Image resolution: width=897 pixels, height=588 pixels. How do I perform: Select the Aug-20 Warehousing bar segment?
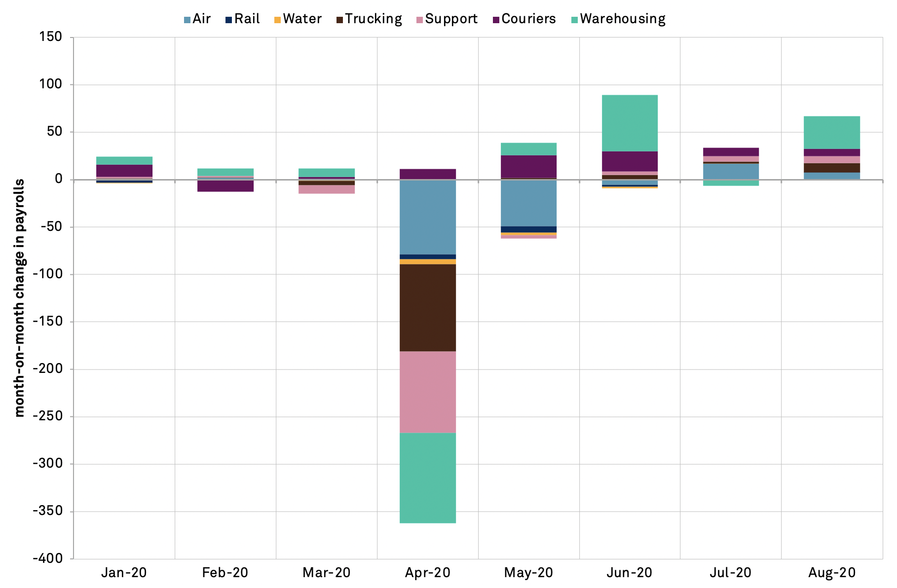point(831,133)
